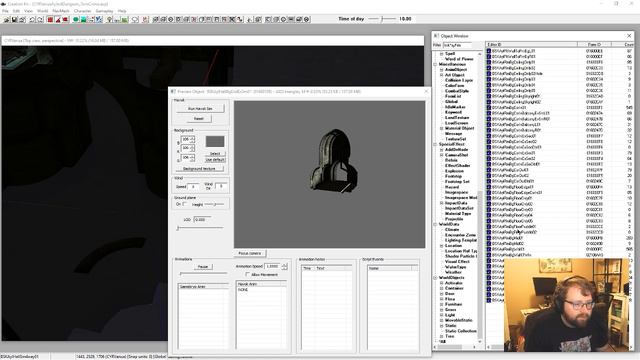640x360 pixels.
Task: Collapse the WorldData tree category
Action: 436,224
